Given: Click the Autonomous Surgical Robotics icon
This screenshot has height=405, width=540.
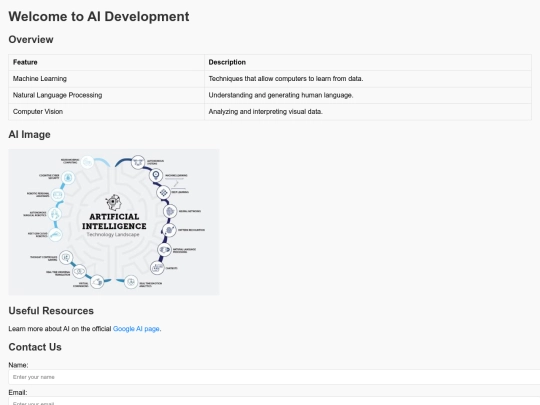Looking at the screenshot, I should click(55, 214).
